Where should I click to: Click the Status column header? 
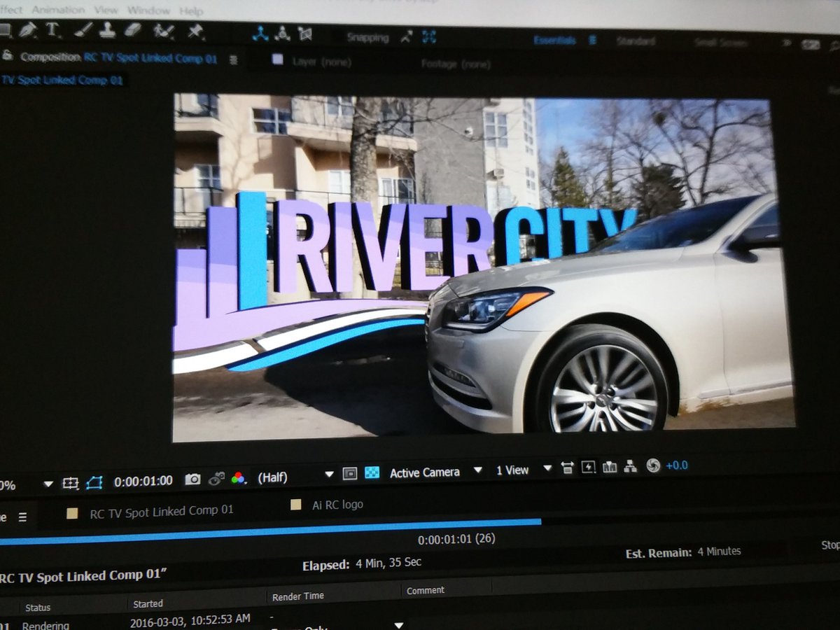[38, 608]
